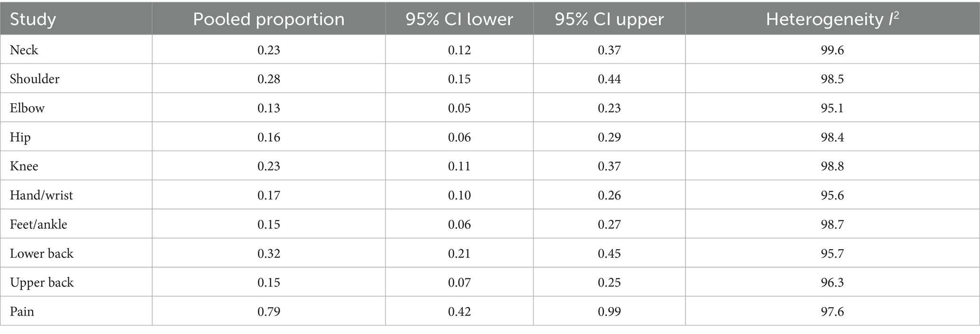
Task: Click Shoulder upper CI value 0.44
Action: (x=609, y=79)
